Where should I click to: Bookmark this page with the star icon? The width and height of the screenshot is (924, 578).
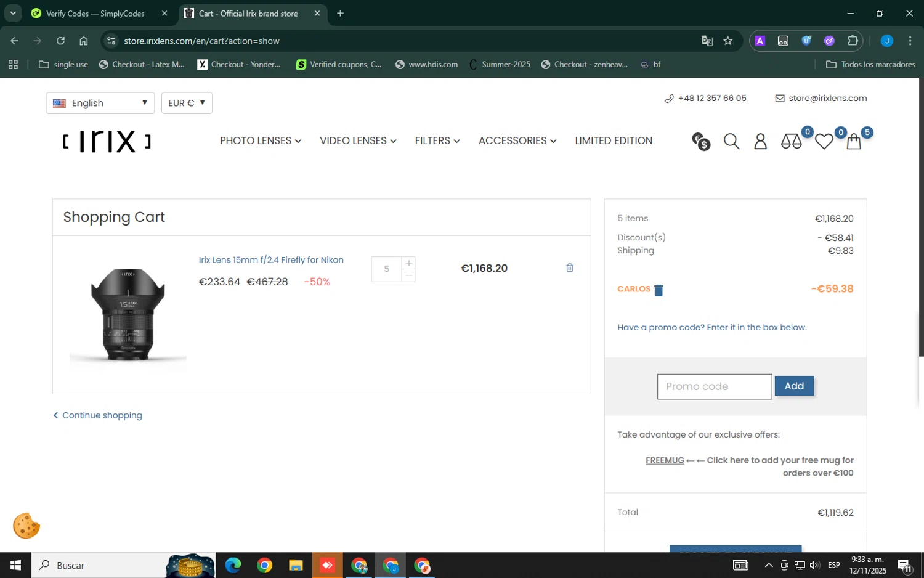728,41
